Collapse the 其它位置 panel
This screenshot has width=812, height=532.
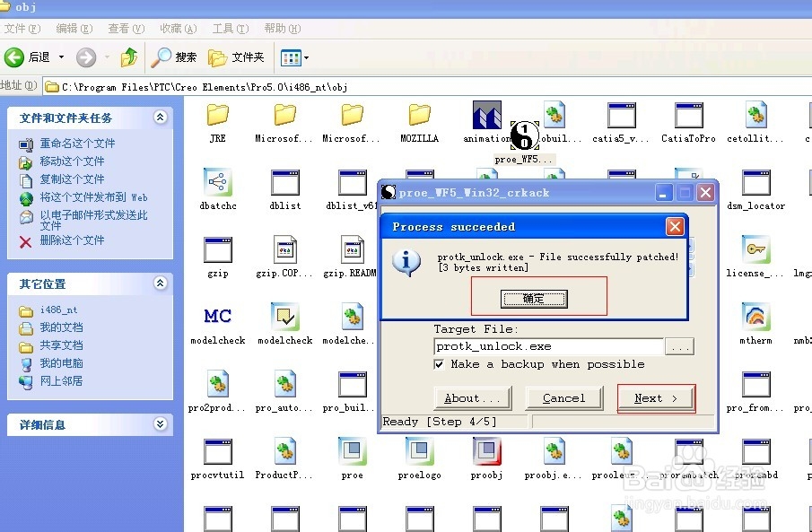coord(160,283)
